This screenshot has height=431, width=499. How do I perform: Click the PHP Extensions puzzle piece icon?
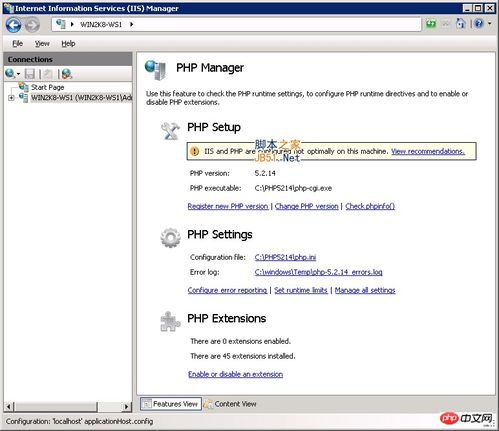(x=170, y=321)
